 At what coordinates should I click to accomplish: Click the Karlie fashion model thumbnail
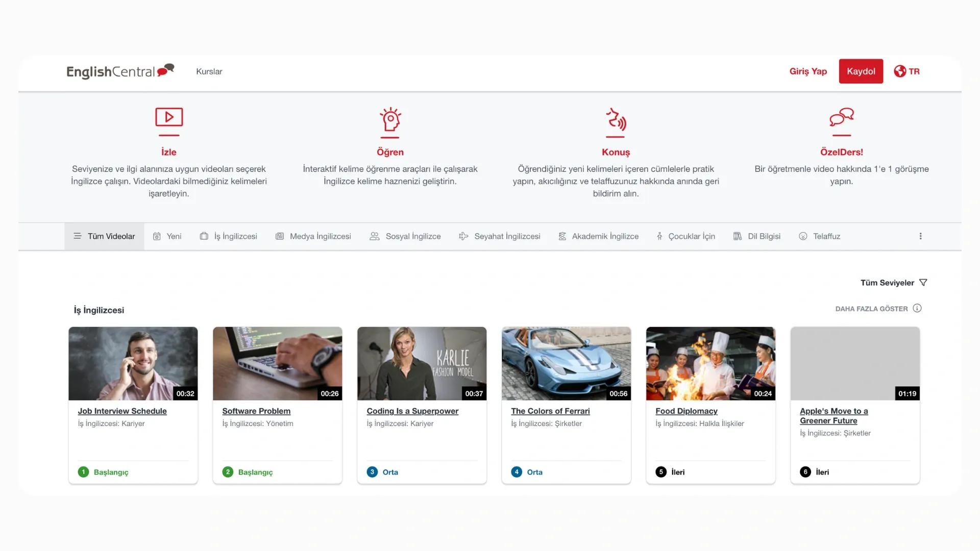point(422,363)
